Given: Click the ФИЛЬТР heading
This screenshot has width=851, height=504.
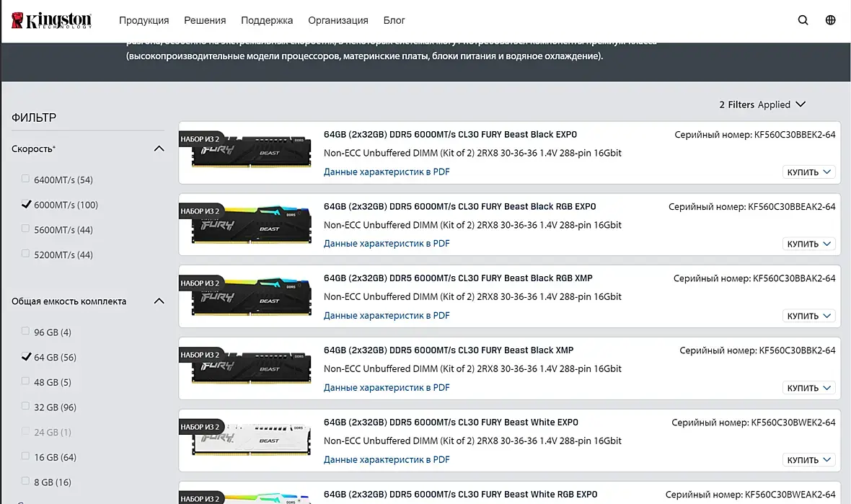Looking at the screenshot, I should tap(34, 118).
